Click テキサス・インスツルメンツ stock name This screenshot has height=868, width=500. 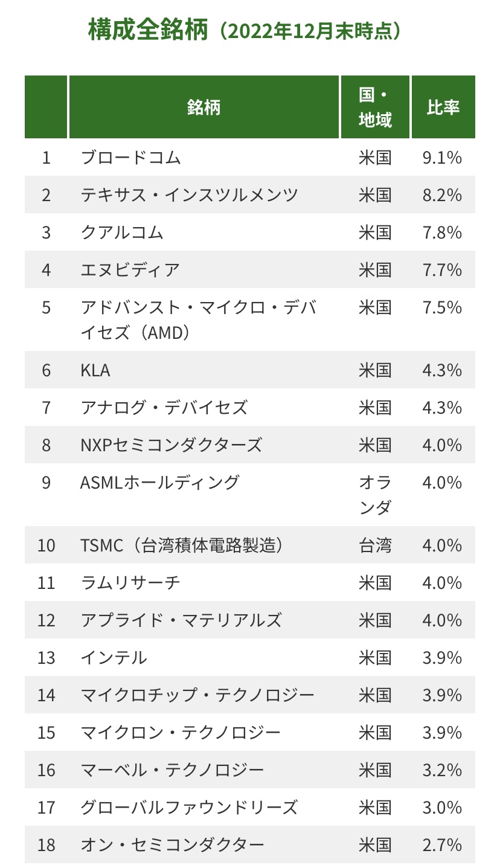(x=190, y=195)
